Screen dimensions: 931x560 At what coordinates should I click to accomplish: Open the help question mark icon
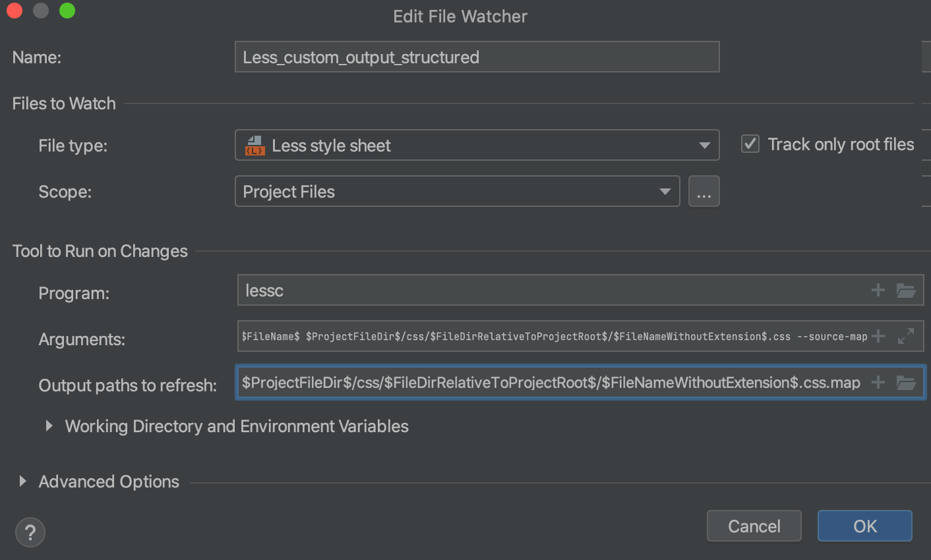coord(30,532)
